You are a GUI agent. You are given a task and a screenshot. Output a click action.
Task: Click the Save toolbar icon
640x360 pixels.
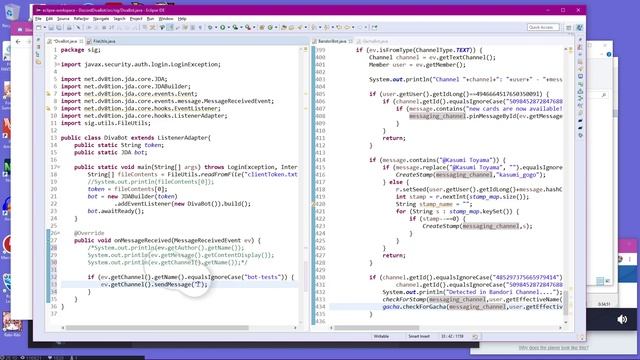pos(51,27)
